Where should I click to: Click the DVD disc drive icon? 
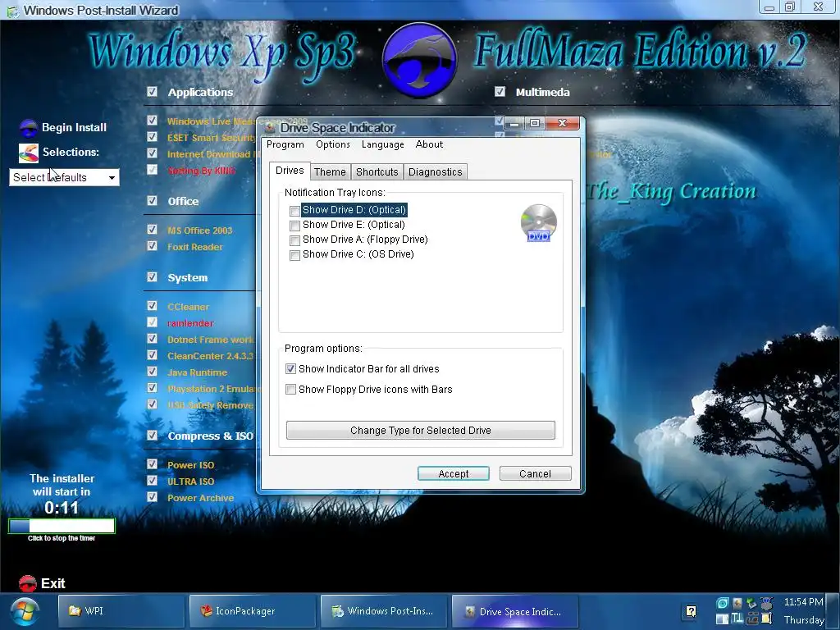point(538,222)
